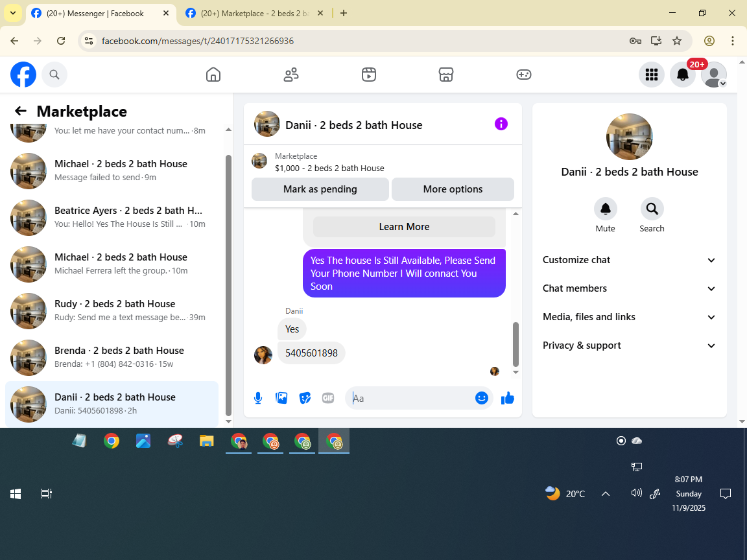Go to the Home feed icon

[213, 75]
